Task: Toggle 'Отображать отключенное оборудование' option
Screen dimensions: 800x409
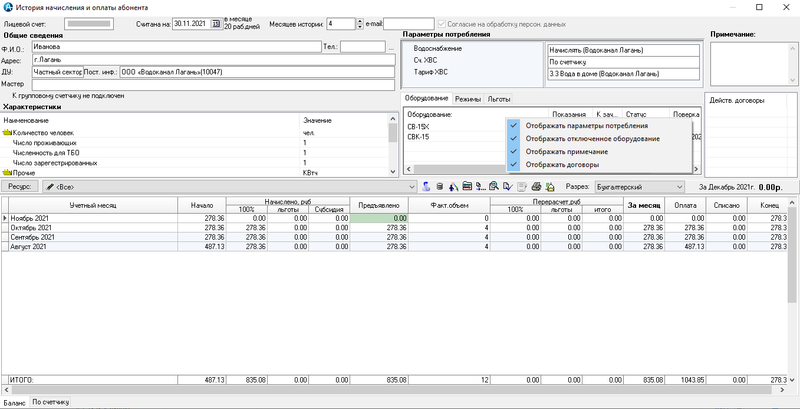Action: click(x=592, y=139)
